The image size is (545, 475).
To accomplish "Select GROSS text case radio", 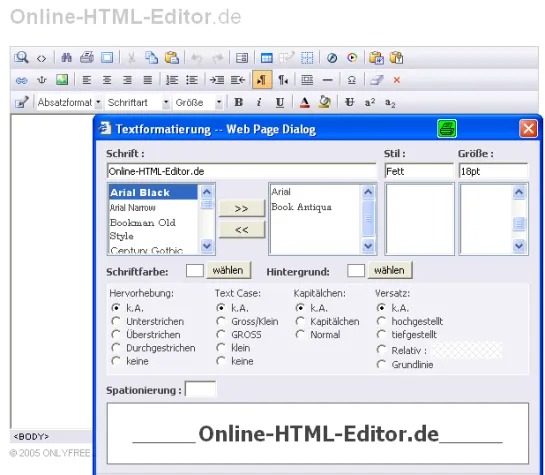I will (221, 334).
